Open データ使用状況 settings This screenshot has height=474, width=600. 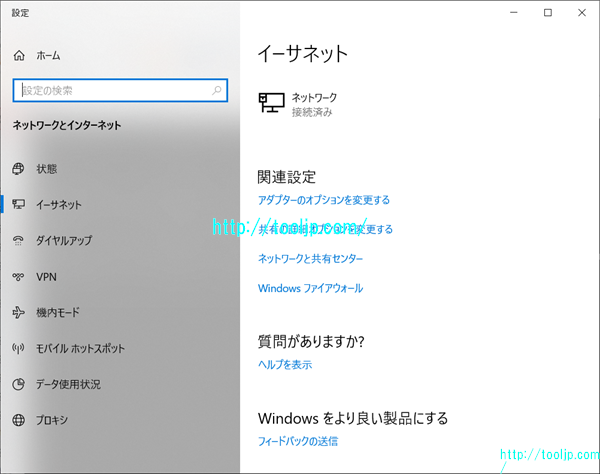pos(68,384)
